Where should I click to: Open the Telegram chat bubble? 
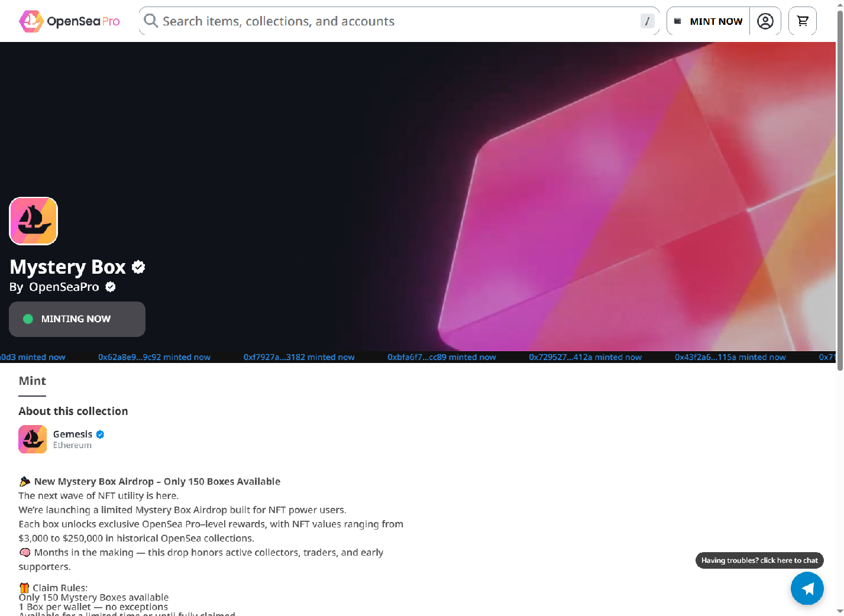[807, 588]
